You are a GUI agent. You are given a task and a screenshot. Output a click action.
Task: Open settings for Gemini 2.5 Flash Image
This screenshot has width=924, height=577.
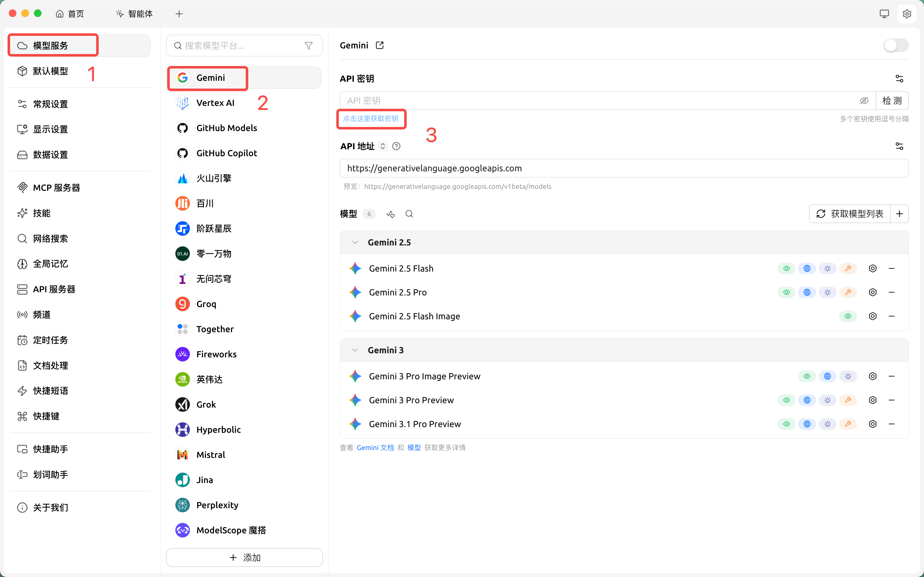coord(872,316)
